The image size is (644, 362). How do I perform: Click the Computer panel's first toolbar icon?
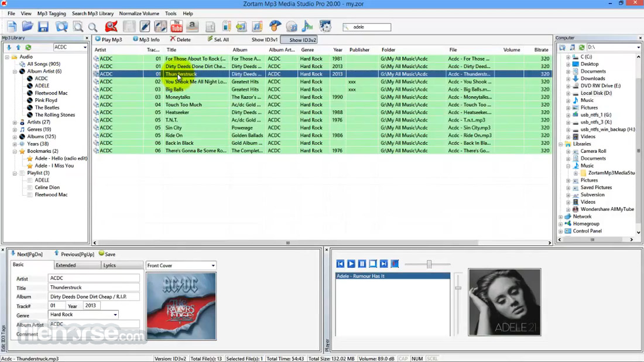click(562, 47)
